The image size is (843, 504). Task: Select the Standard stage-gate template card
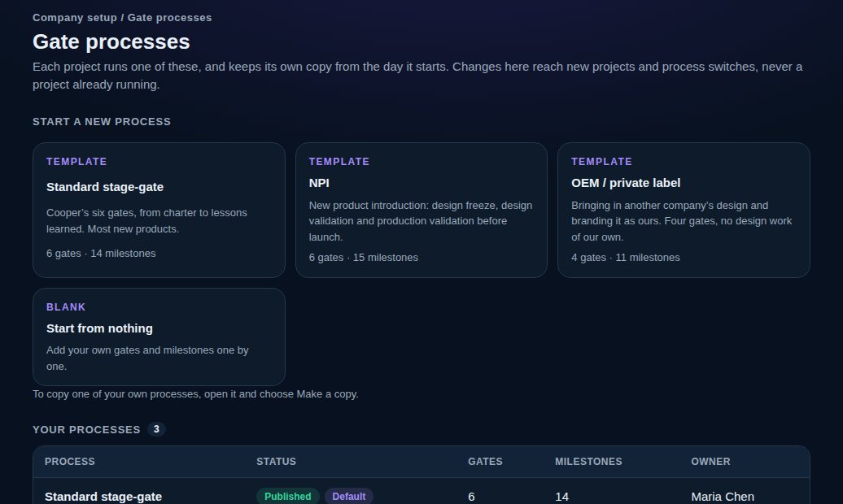(x=159, y=210)
